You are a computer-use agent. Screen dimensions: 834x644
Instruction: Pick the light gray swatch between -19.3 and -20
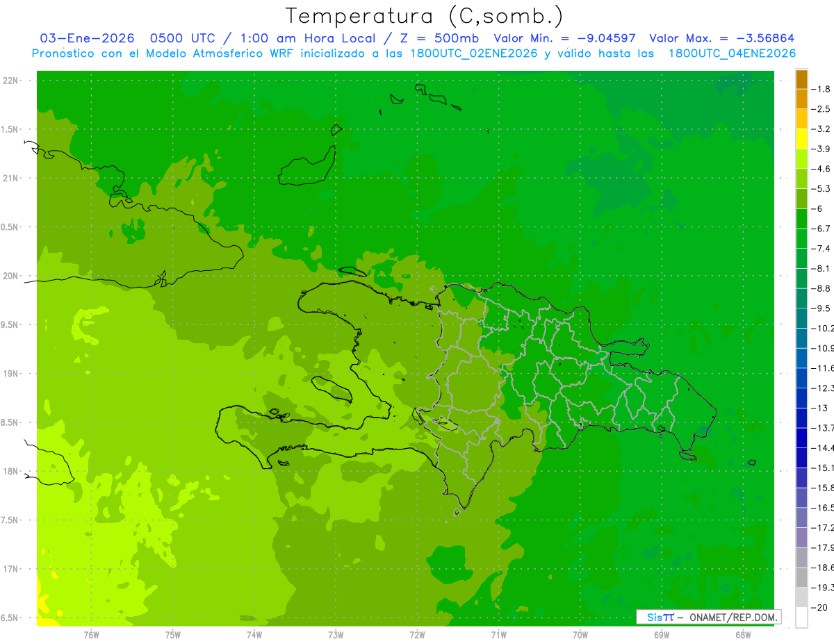[801, 597]
